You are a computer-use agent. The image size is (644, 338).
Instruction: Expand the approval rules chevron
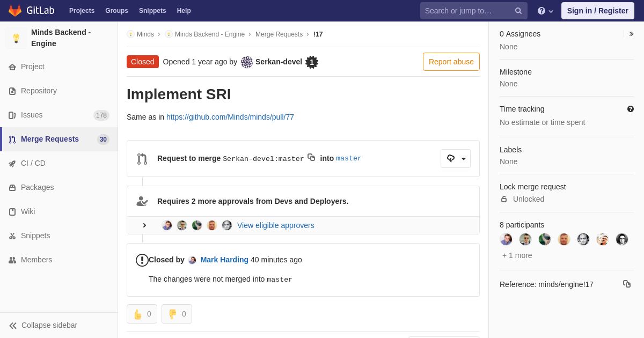click(144, 225)
